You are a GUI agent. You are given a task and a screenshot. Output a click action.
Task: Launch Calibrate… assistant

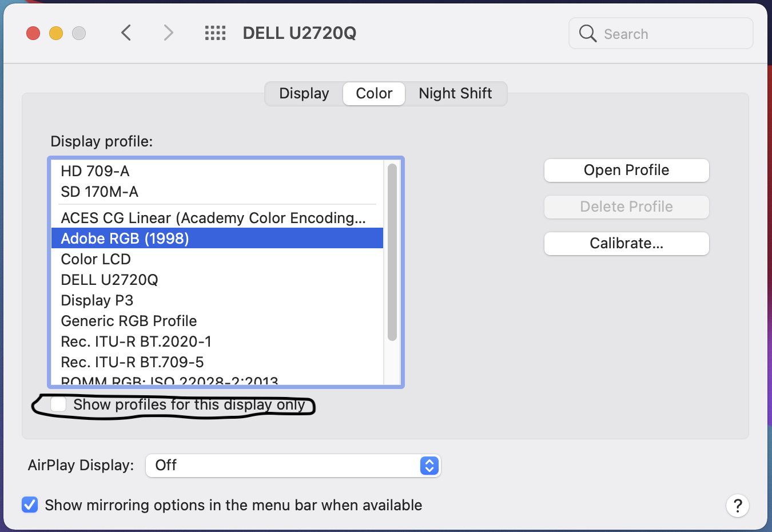coord(627,244)
